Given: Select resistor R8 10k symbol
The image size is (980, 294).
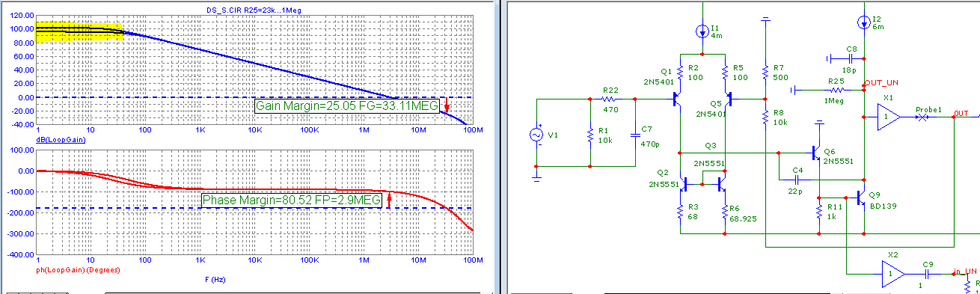Looking at the screenshot, I should pos(765,117).
